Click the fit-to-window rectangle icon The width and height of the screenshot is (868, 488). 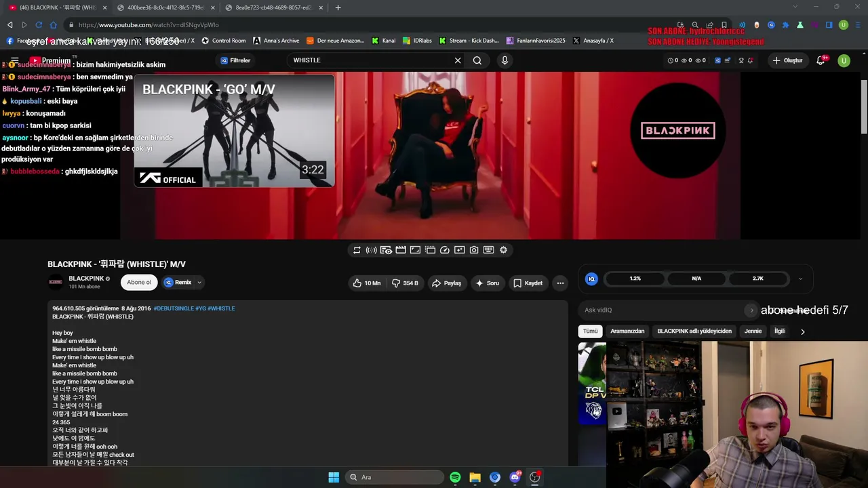pos(415,250)
